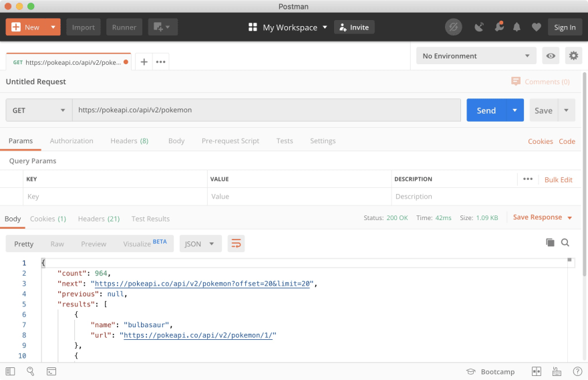Click the Key input cell

coord(115,197)
